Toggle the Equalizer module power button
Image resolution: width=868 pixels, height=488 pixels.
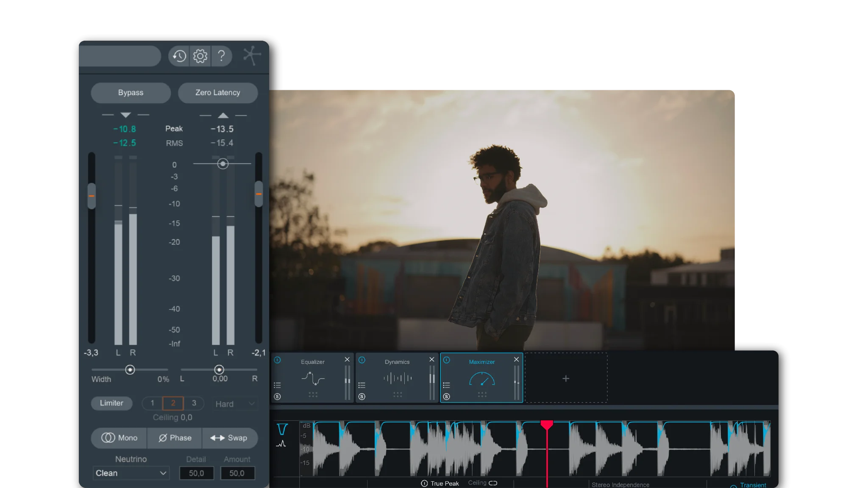(x=277, y=360)
